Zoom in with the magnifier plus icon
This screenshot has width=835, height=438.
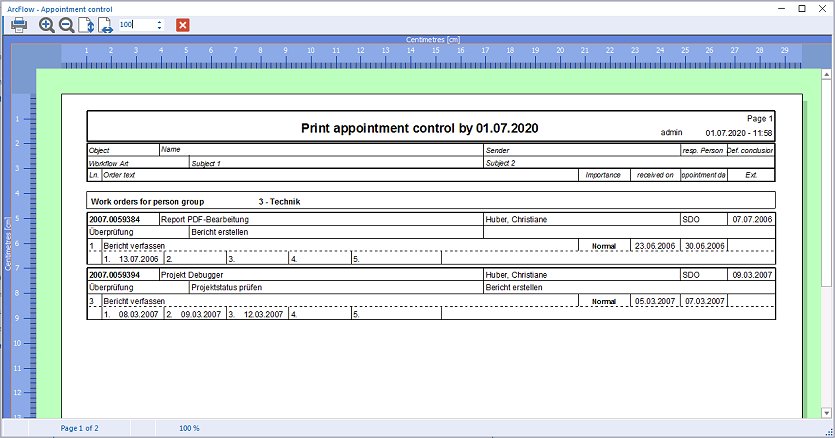coord(47,25)
